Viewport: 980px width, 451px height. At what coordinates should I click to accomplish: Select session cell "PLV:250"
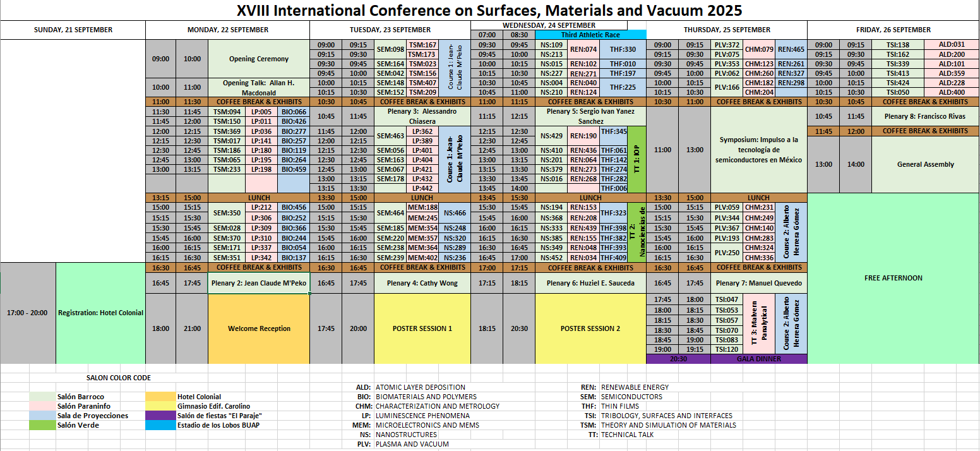click(x=727, y=253)
